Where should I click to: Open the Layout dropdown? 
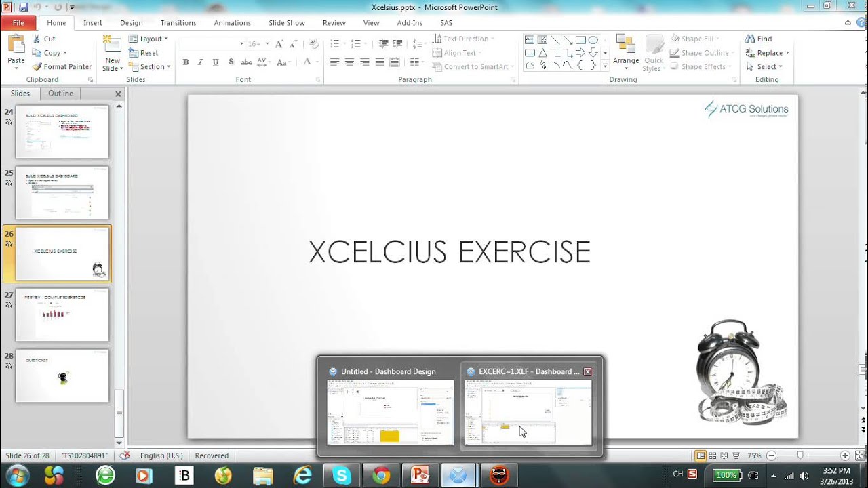point(149,39)
